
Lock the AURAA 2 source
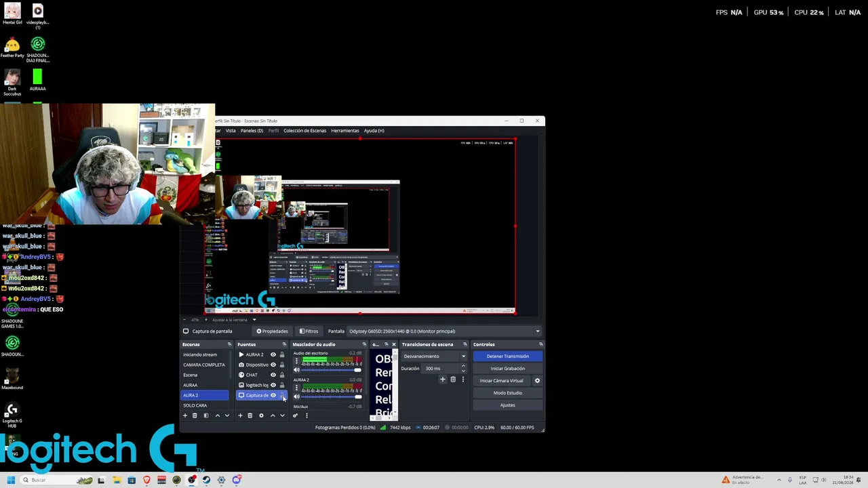click(x=282, y=354)
